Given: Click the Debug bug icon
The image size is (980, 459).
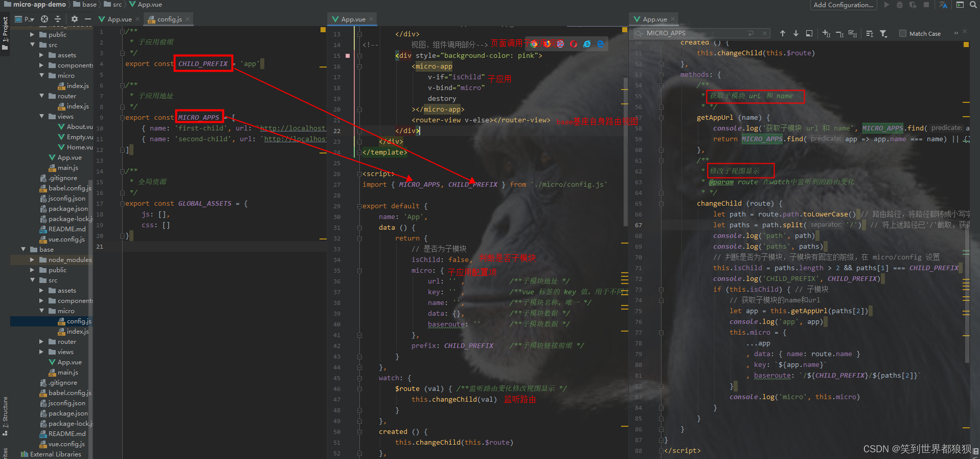Looking at the screenshot, I should tap(900, 5).
